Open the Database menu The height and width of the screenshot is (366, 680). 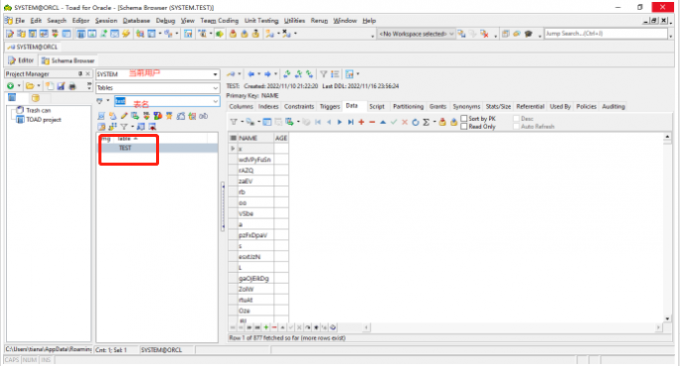pyautogui.click(x=136, y=20)
